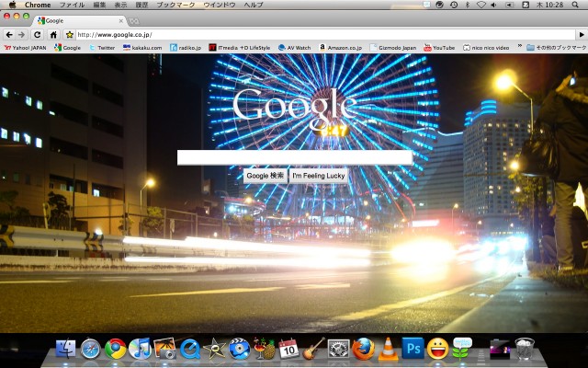Open the home page via home icon
This screenshot has width=588, height=368.
(53, 35)
